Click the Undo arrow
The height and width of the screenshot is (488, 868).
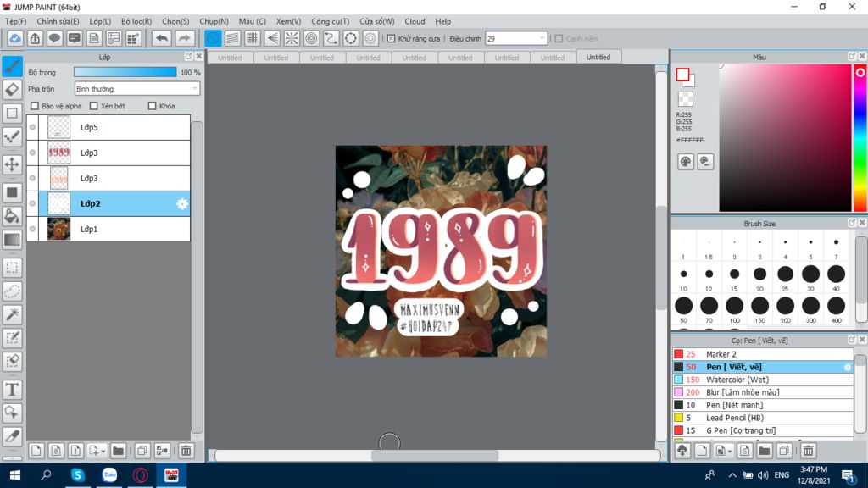[162, 38]
